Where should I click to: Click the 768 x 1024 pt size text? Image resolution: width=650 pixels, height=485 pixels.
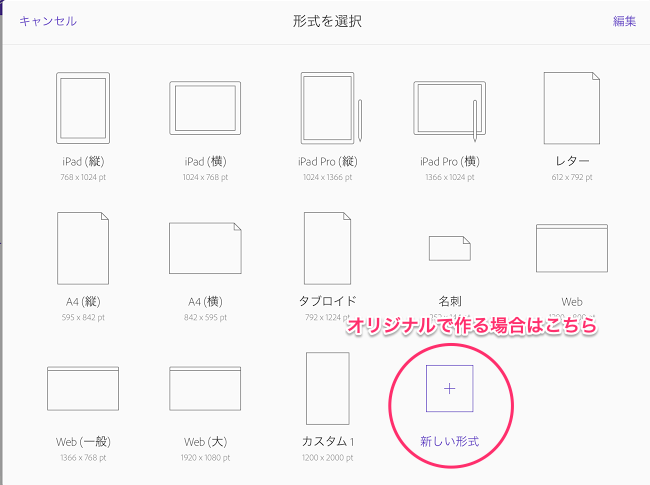(83, 177)
